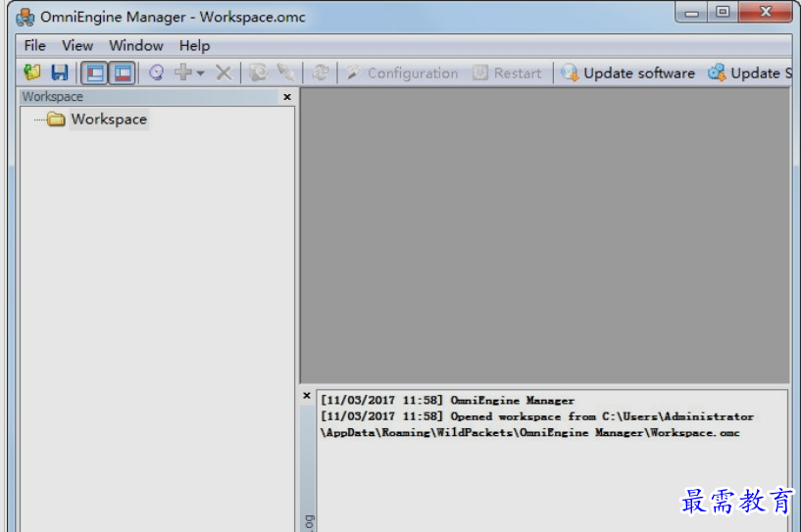Click the connect engine icon
This screenshot has height=532, width=801.
pos(258,73)
